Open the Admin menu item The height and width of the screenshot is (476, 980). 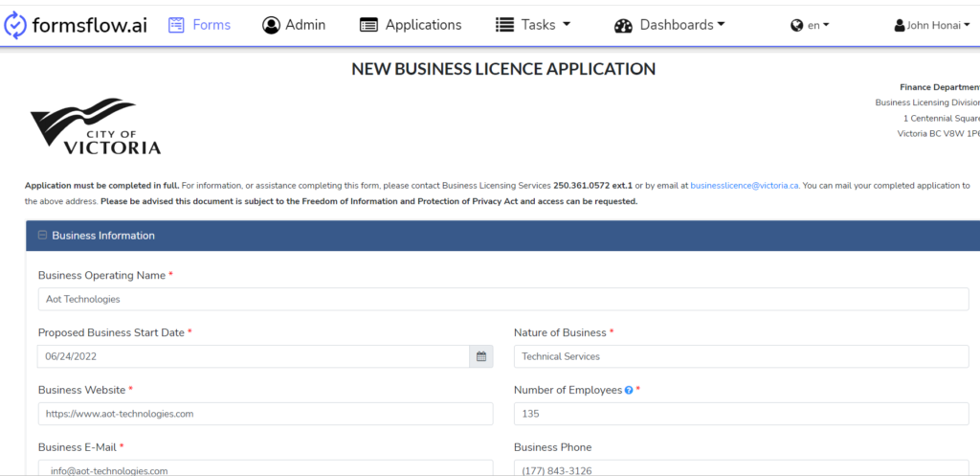pyautogui.click(x=294, y=25)
